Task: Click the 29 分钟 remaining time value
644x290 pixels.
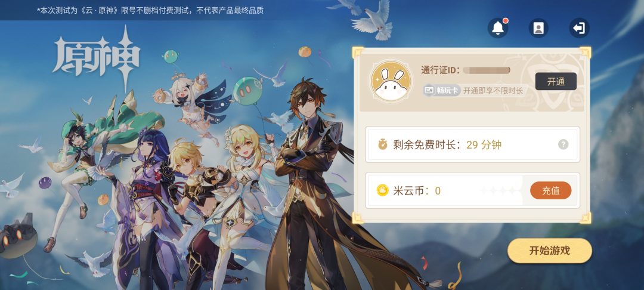Action: click(x=484, y=144)
